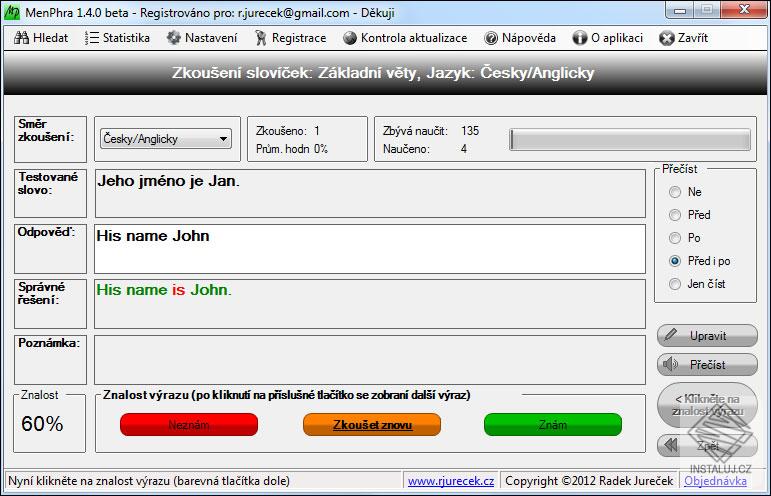Viewport: 771px width, 496px height.
Task: Click the Zkoušení slovíček header banner
Action: [385, 73]
